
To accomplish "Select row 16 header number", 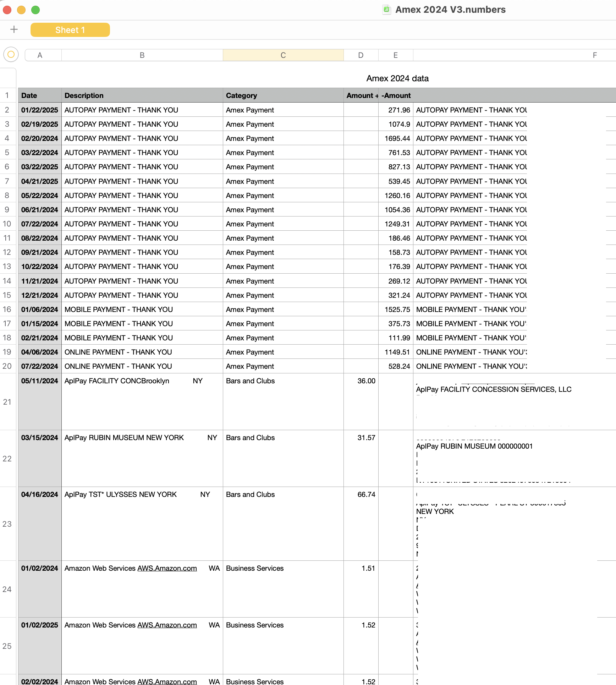I will 7,309.
